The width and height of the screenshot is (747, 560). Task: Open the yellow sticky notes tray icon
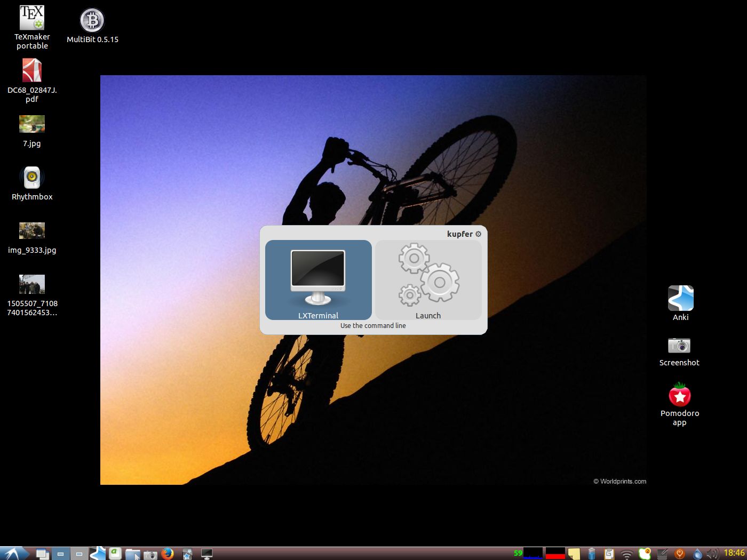tap(574, 554)
